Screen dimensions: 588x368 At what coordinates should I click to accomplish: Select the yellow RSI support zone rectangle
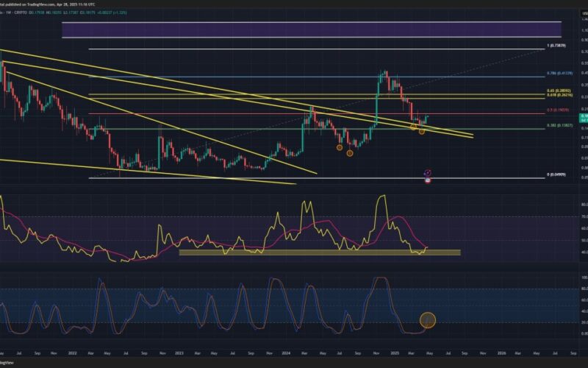[320, 252]
